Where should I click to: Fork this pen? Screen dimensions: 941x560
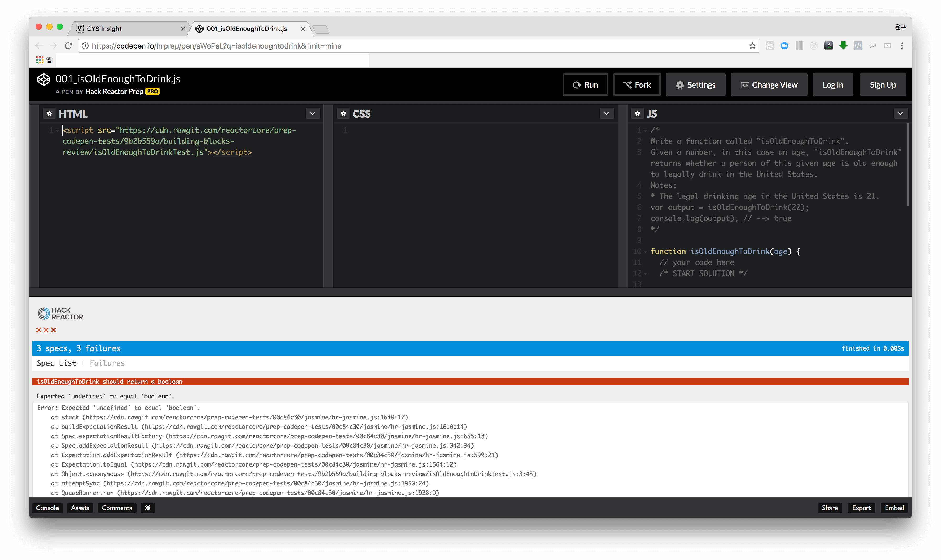(637, 85)
